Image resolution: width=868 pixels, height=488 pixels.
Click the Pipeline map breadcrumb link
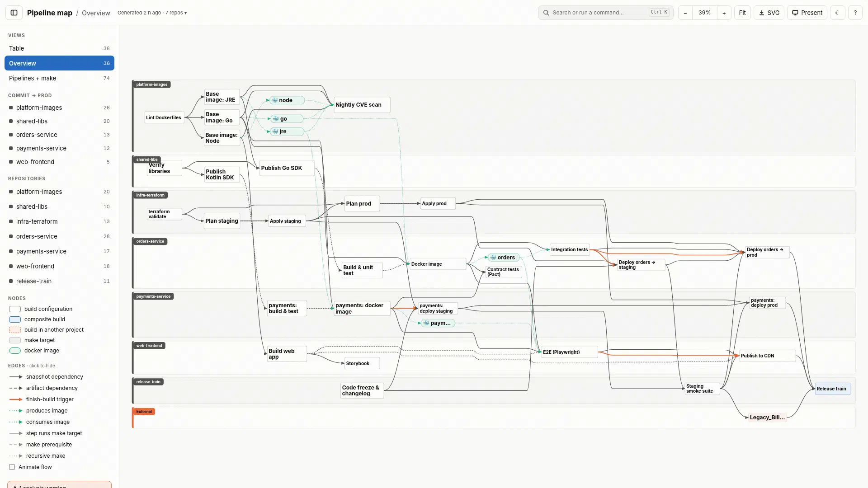[x=50, y=13]
